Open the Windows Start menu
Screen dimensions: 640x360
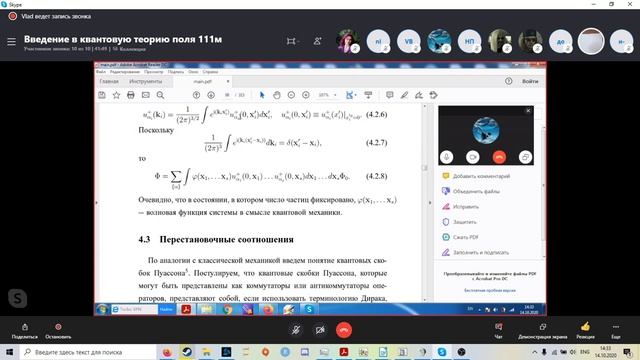click(x=9, y=352)
